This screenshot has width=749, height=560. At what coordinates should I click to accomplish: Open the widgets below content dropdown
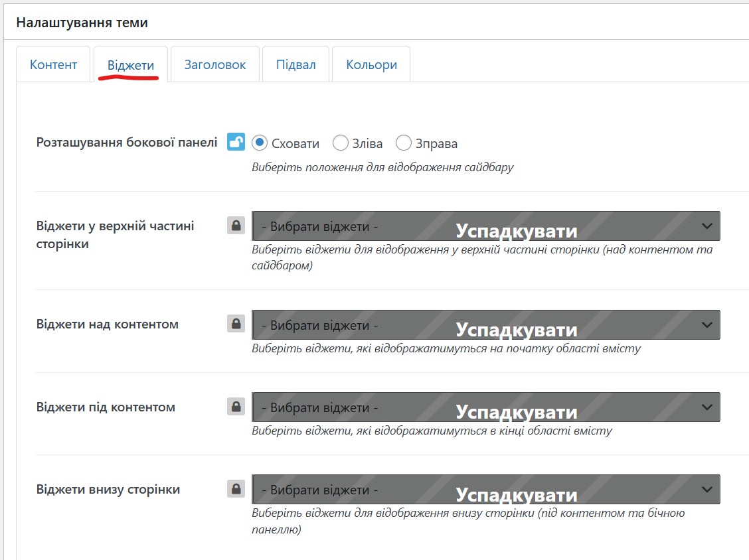(486, 407)
